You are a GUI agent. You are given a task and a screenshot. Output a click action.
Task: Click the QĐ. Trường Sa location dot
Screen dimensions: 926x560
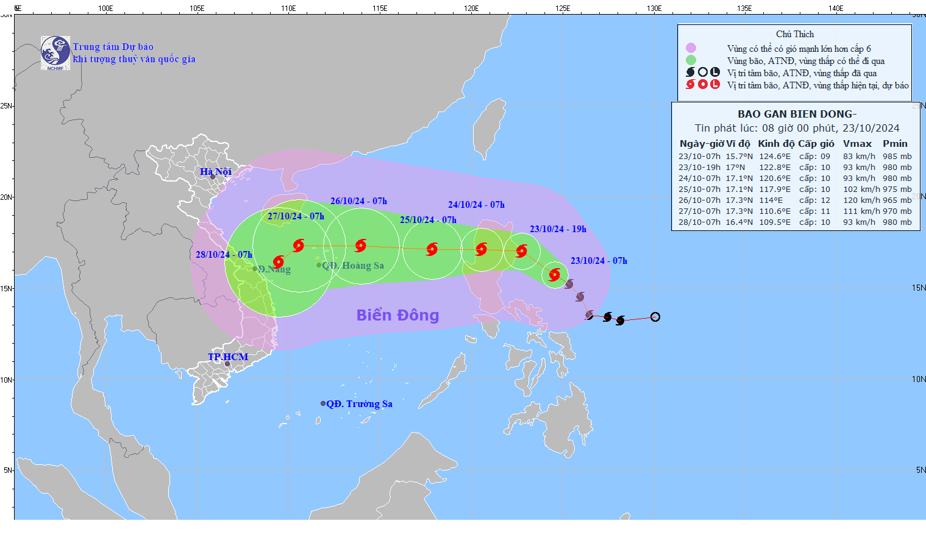click(x=323, y=403)
